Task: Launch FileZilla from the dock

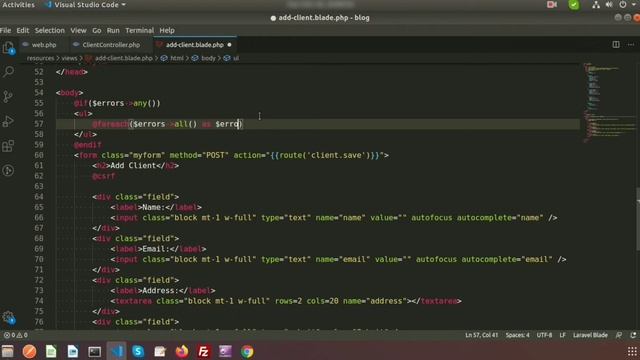Action: tap(204, 351)
